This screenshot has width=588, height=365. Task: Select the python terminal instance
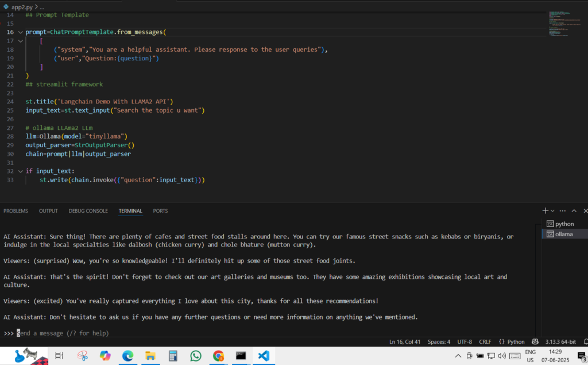click(x=564, y=224)
